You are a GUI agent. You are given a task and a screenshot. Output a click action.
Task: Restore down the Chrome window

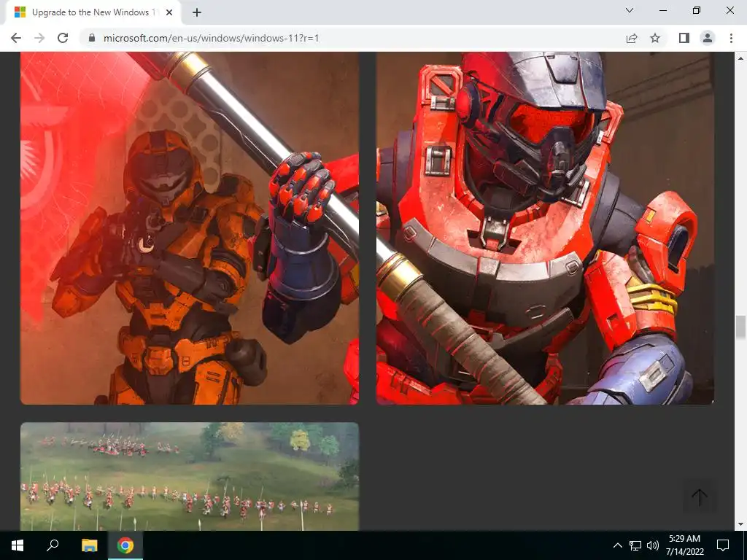[x=697, y=10]
